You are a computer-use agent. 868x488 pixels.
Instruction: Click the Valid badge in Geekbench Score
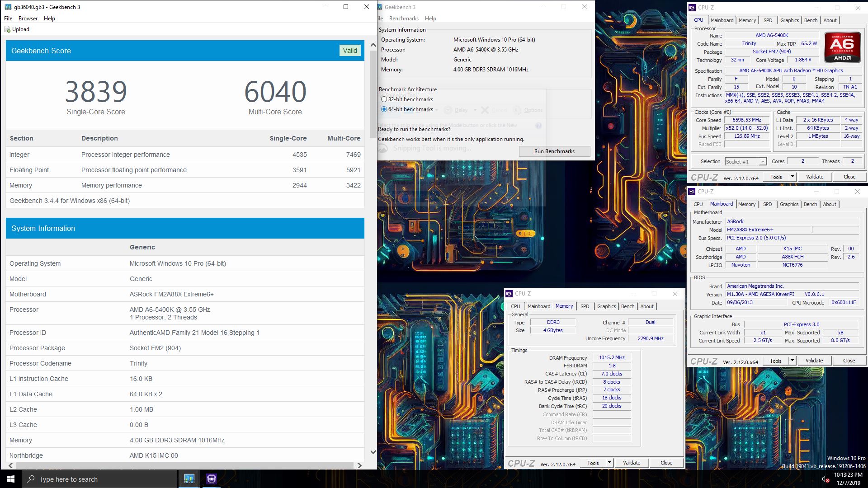point(349,51)
